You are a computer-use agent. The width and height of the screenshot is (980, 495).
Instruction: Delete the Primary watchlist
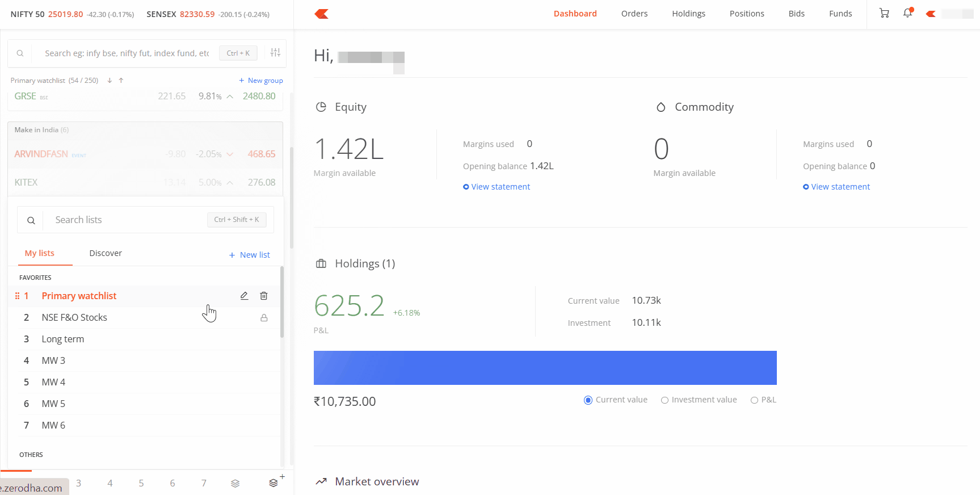click(264, 296)
